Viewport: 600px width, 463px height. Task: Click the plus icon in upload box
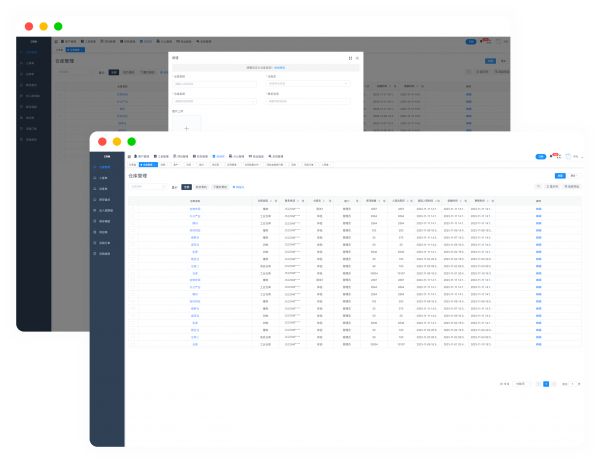[x=186, y=128]
